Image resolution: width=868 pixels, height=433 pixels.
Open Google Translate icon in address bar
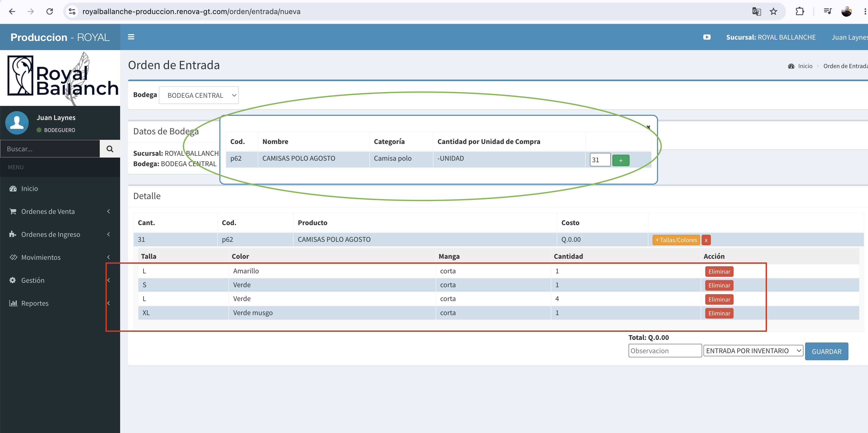click(x=756, y=11)
